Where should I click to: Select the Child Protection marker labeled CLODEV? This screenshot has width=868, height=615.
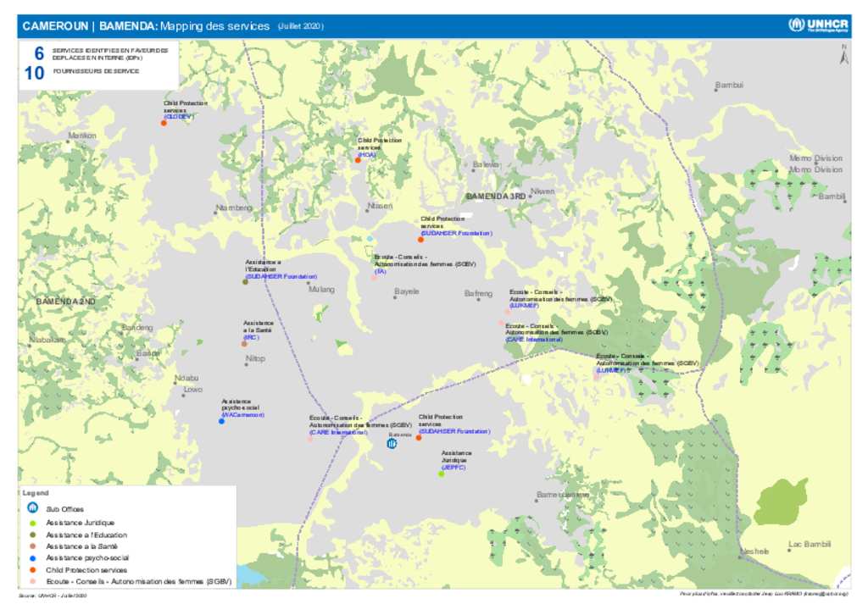[x=163, y=122]
